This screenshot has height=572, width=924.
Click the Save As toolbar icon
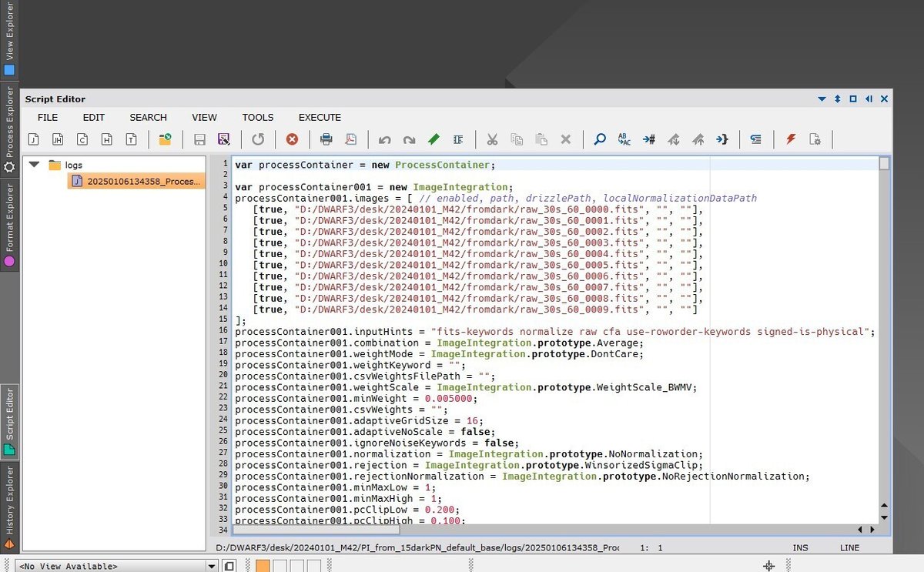[x=224, y=139]
